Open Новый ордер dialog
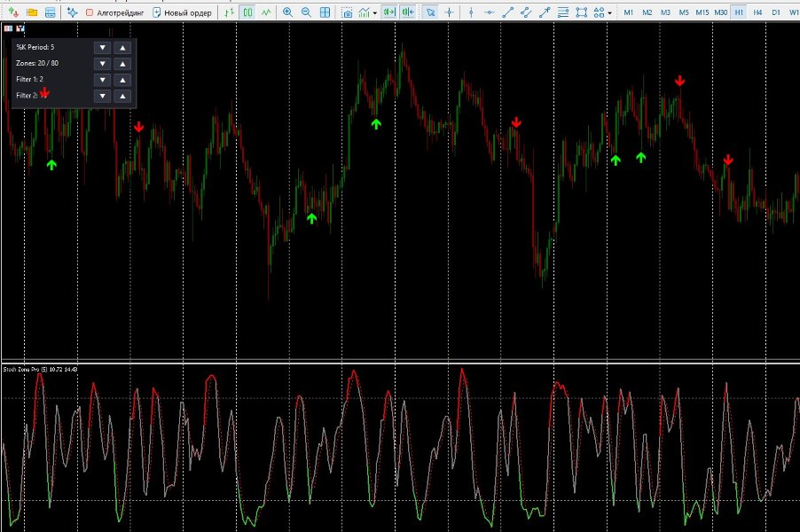 (182, 12)
